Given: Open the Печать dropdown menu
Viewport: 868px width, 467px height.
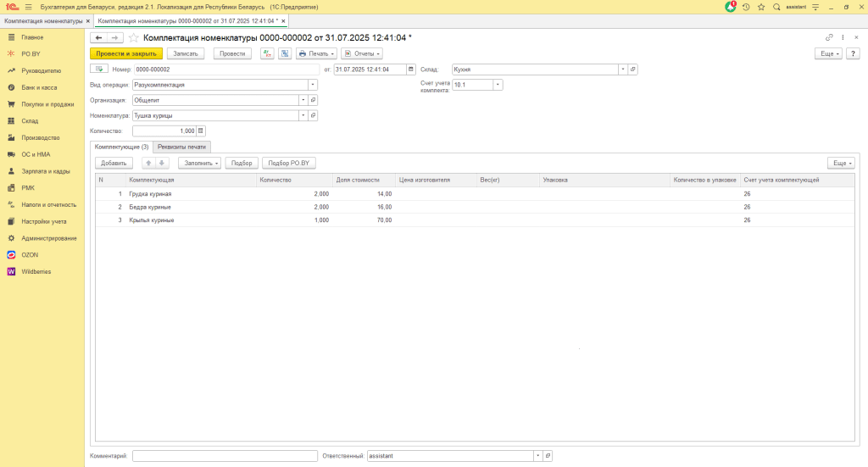Looking at the screenshot, I should tap(317, 53).
